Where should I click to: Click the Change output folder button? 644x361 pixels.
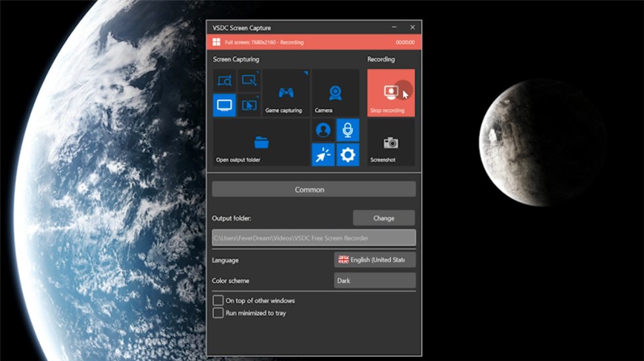click(384, 218)
